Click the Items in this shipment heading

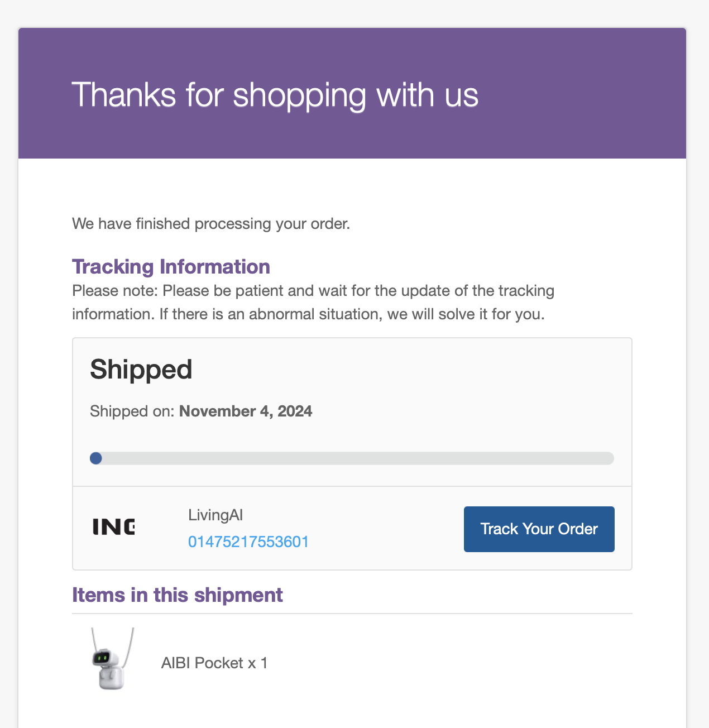(x=178, y=595)
